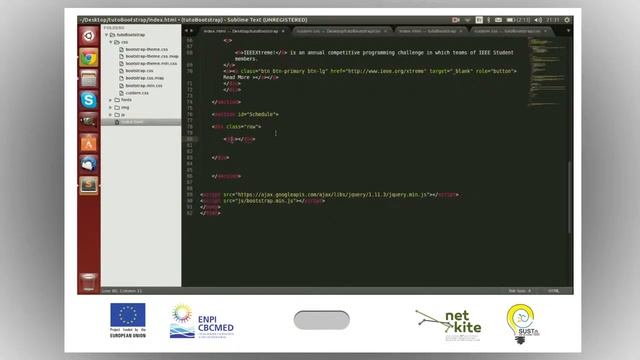Go to previous tab with left arrow

tap(187, 31)
